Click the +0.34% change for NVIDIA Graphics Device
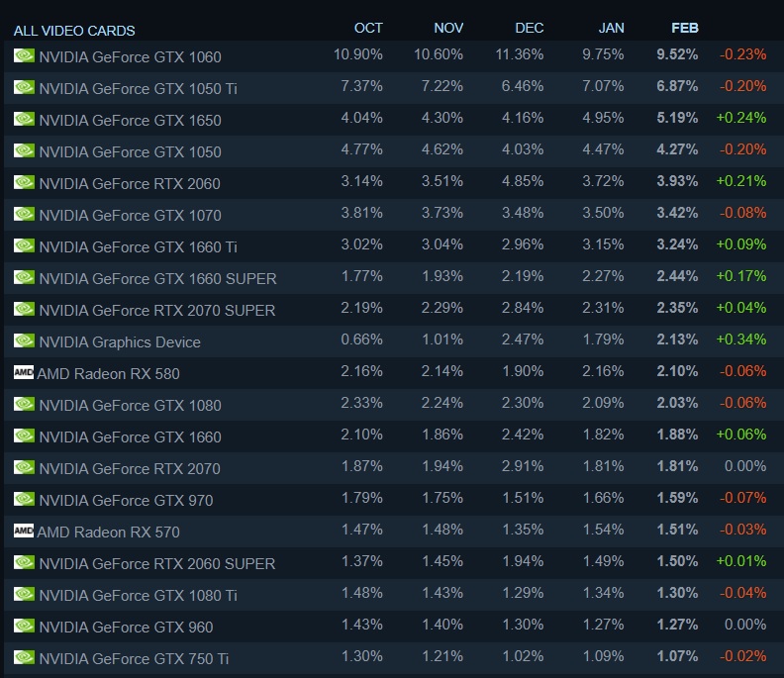The width and height of the screenshot is (784, 678). click(741, 339)
